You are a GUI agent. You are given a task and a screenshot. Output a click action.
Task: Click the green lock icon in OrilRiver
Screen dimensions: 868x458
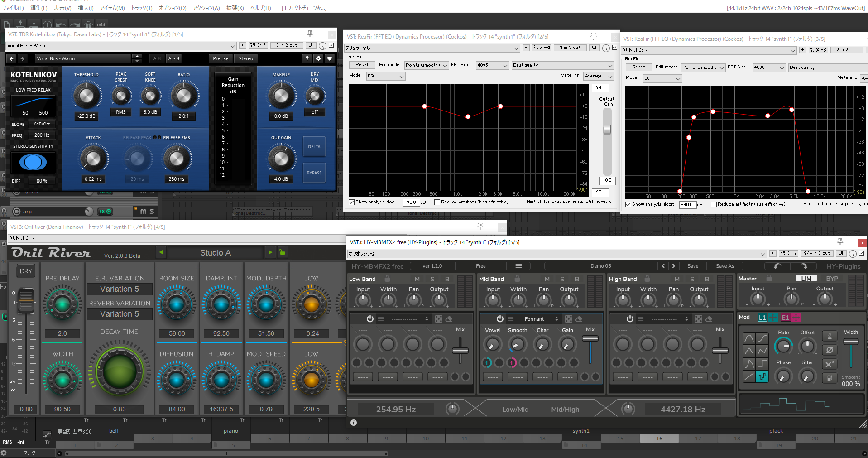pos(282,252)
